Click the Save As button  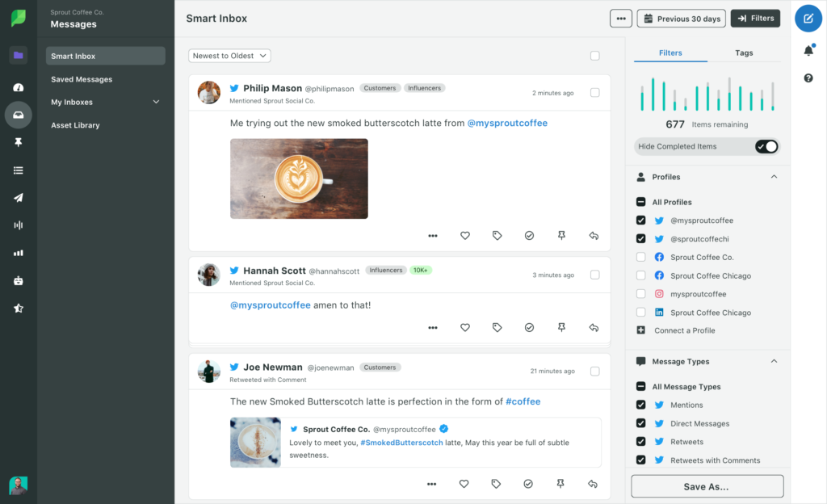707,485
